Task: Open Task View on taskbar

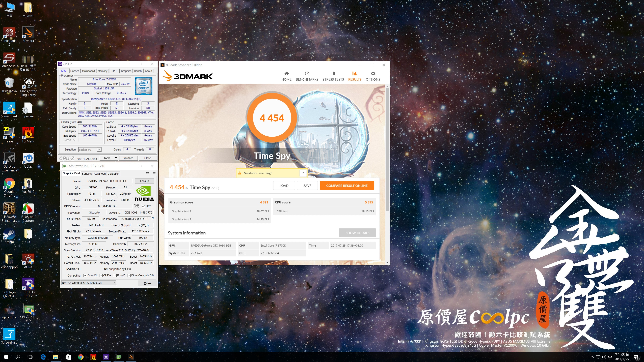Action: (x=30, y=357)
